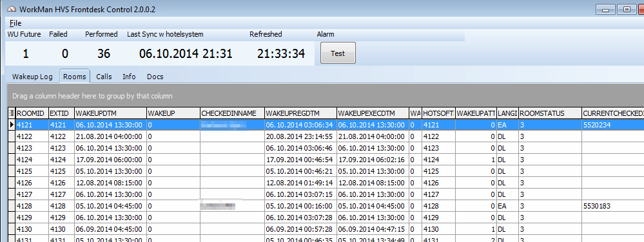Click the WAKEUPDTM column header
This screenshot has height=242, width=644.
110,113
